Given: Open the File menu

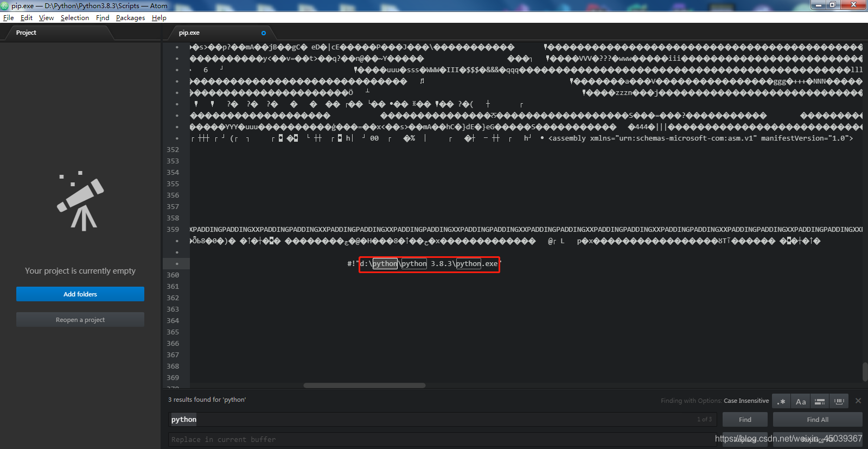Looking at the screenshot, I should (9, 18).
